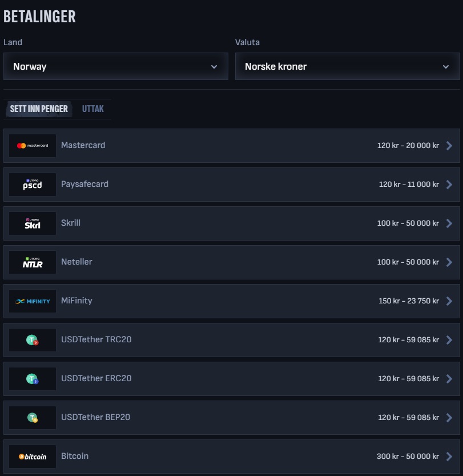Click the USDTether TRC20 method name

pyautogui.click(x=96, y=339)
